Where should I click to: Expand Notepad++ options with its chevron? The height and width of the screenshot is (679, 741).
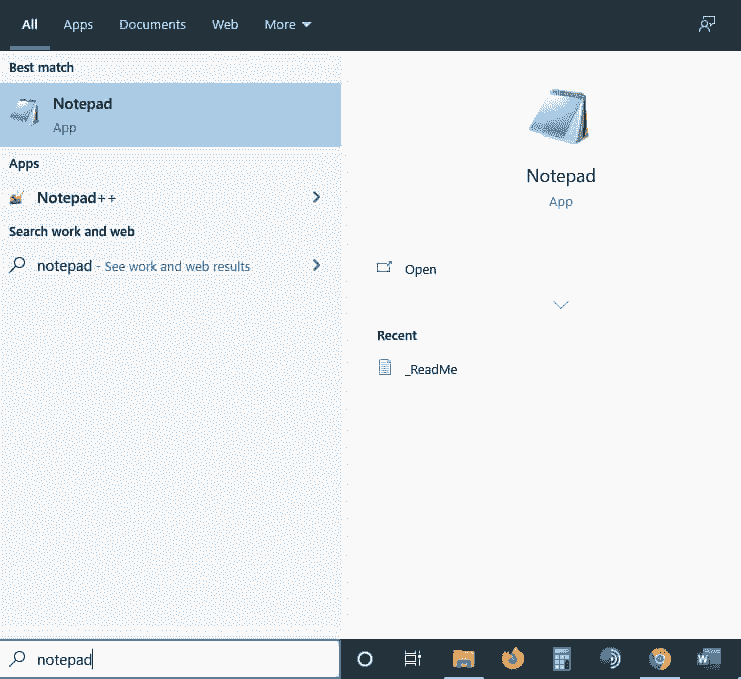tap(316, 198)
